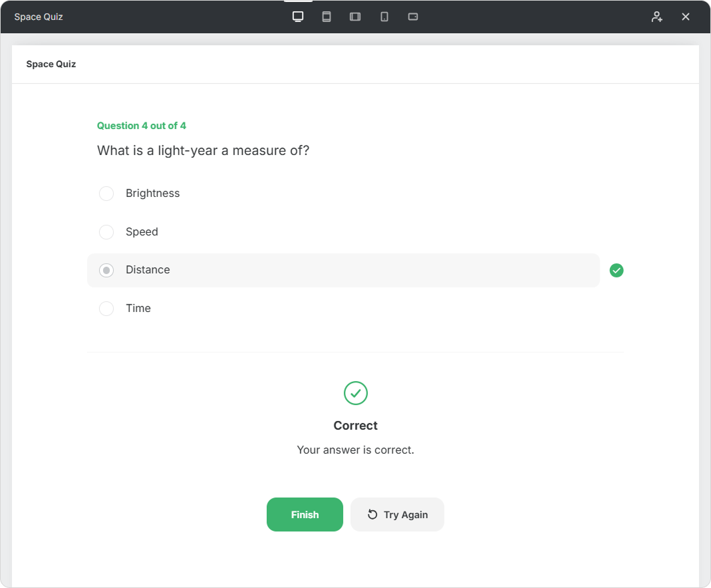This screenshot has height=588, width=711.
Task: Click the green checkmark beside Distance
Action: [617, 270]
